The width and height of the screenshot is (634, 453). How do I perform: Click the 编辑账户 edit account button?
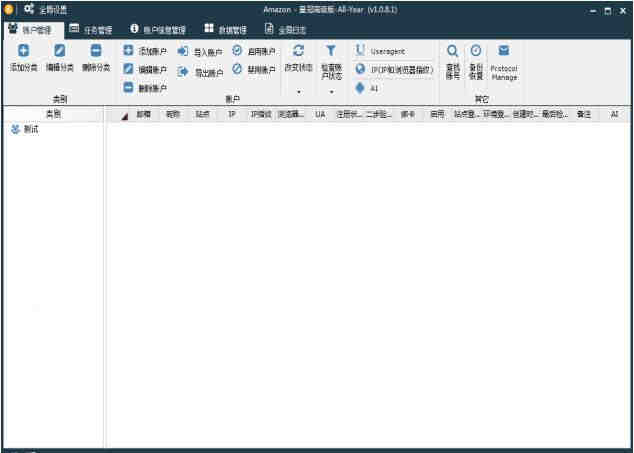[145, 69]
